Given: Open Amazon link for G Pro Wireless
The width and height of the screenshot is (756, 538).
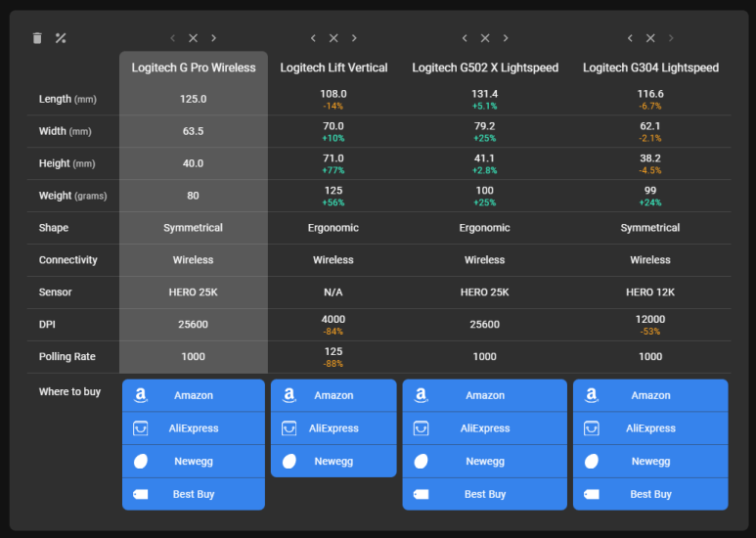Looking at the screenshot, I should point(194,395).
